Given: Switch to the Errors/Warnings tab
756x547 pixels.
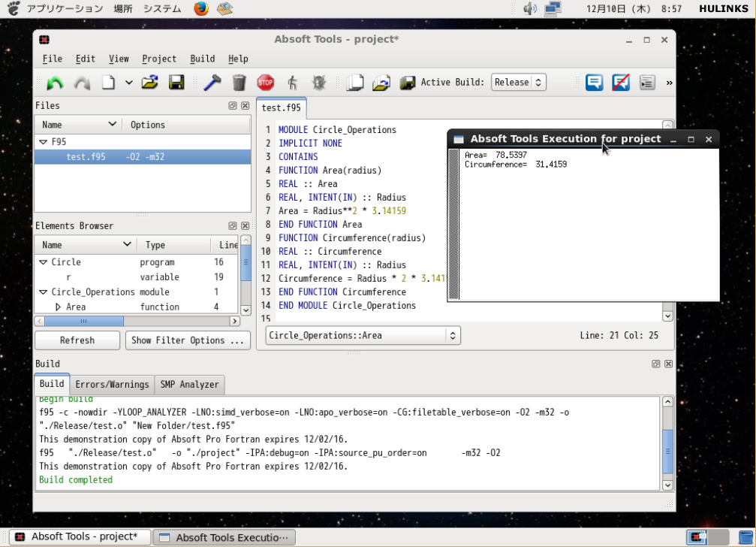Looking at the screenshot, I should pyautogui.click(x=112, y=385).
